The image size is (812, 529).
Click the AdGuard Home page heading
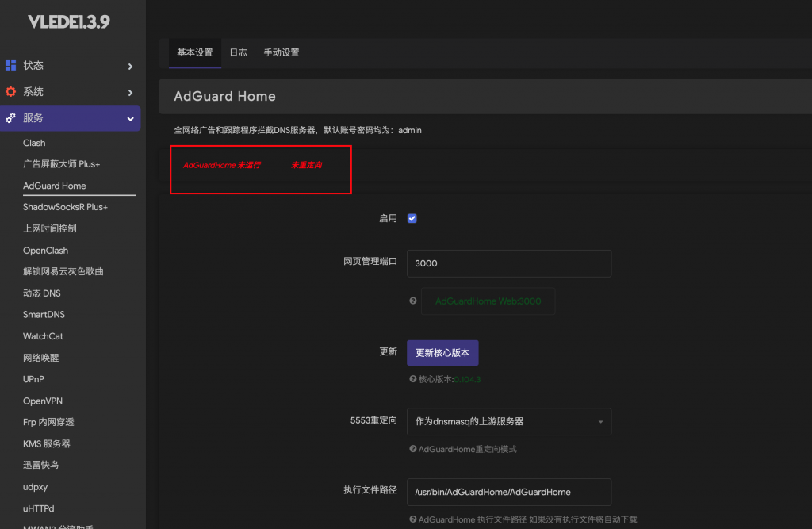click(x=224, y=97)
